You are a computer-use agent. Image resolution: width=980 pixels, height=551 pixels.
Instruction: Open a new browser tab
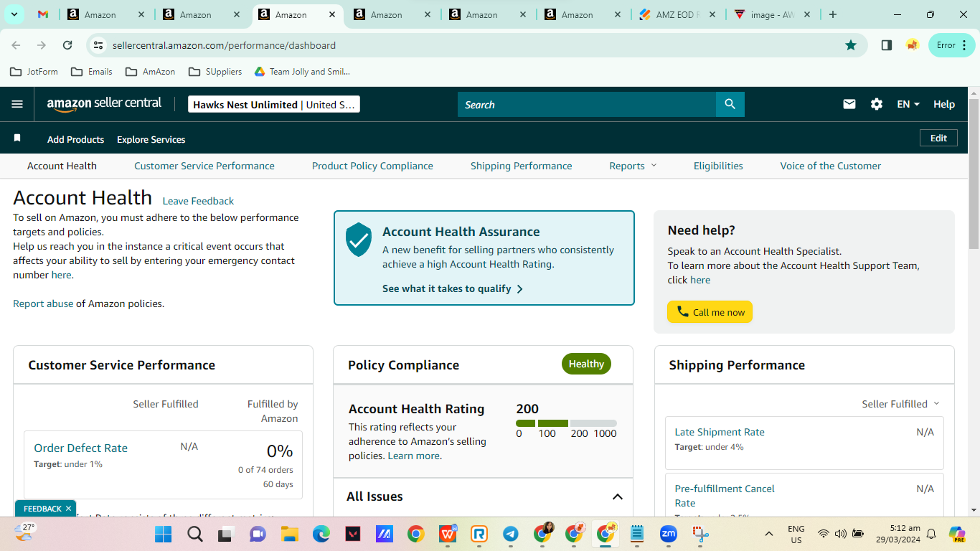(x=832, y=14)
